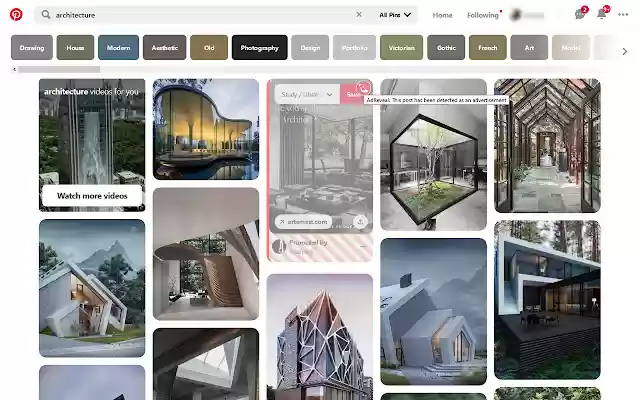Click the search magnifier icon
This screenshot has width=640, height=400.
click(46, 15)
